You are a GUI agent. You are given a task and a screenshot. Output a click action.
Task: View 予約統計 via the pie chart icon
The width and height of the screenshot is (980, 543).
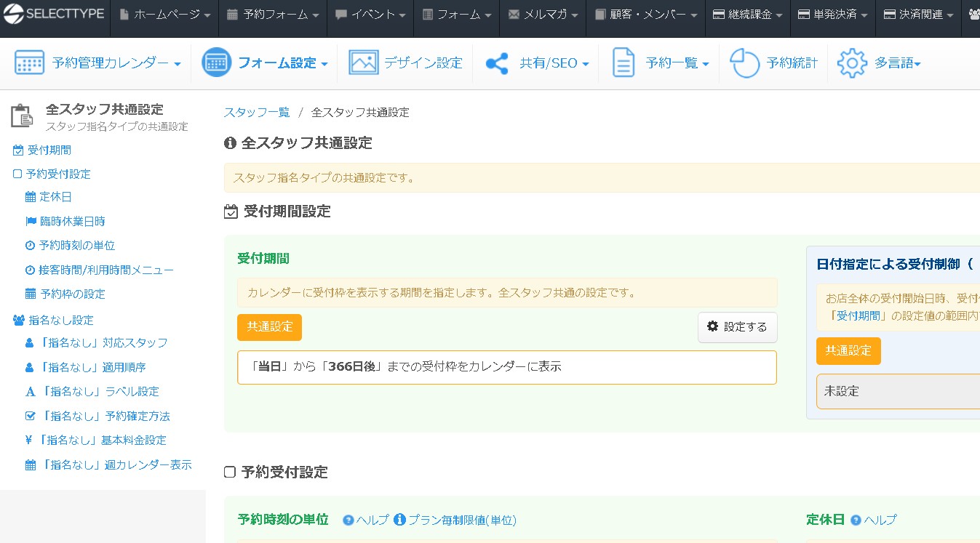point(744,63)
